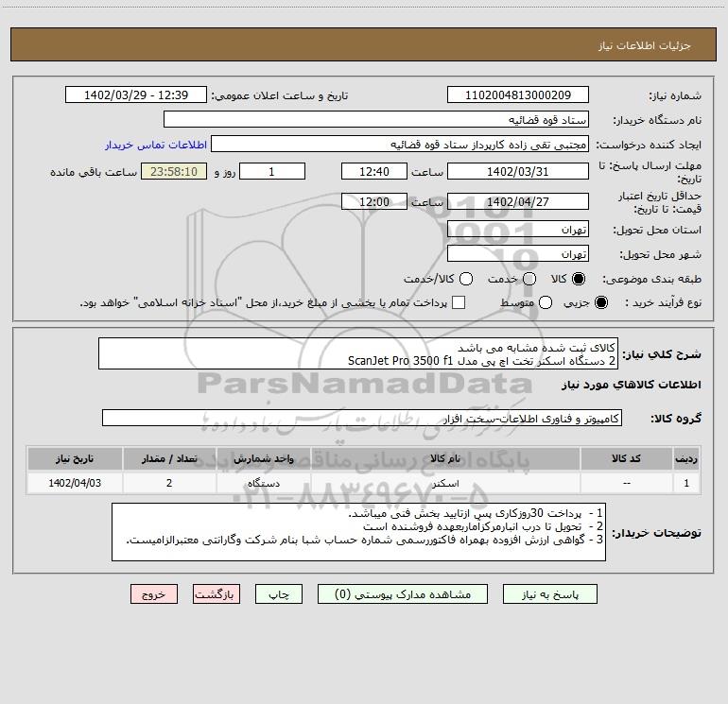
Task: Click the ردیف column header
Action: click(686, 459)
